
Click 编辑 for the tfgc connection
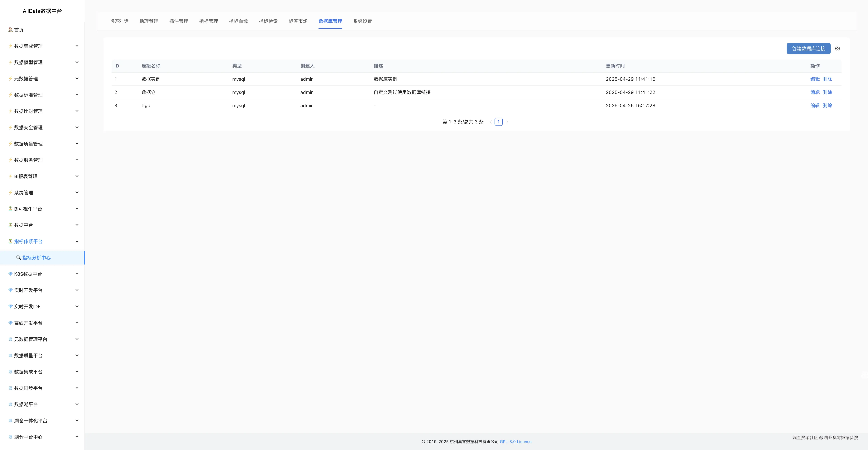pos(815,105)
